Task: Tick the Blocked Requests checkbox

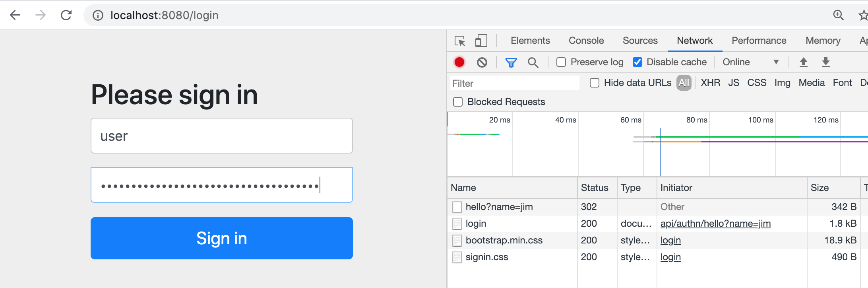Action: tap(458, 102)
